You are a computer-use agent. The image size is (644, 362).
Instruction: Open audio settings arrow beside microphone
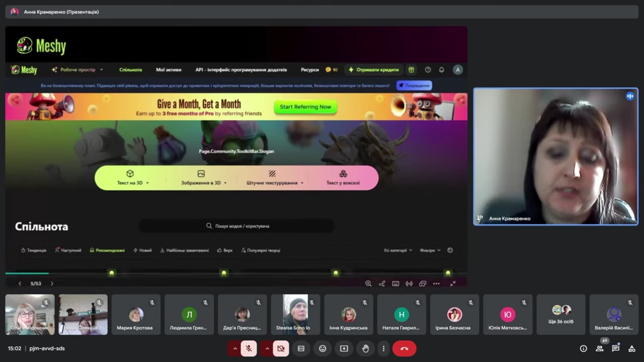click(x=234, y=348)
